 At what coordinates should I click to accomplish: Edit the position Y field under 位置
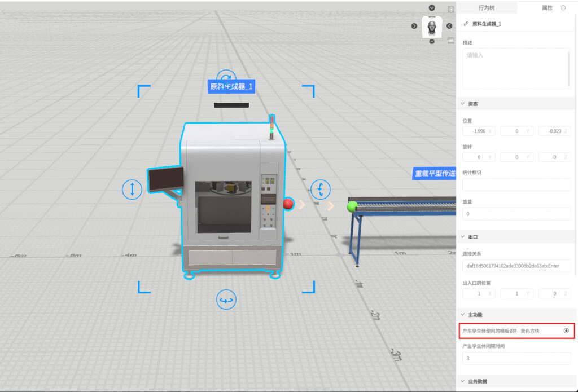coord(516,131)
